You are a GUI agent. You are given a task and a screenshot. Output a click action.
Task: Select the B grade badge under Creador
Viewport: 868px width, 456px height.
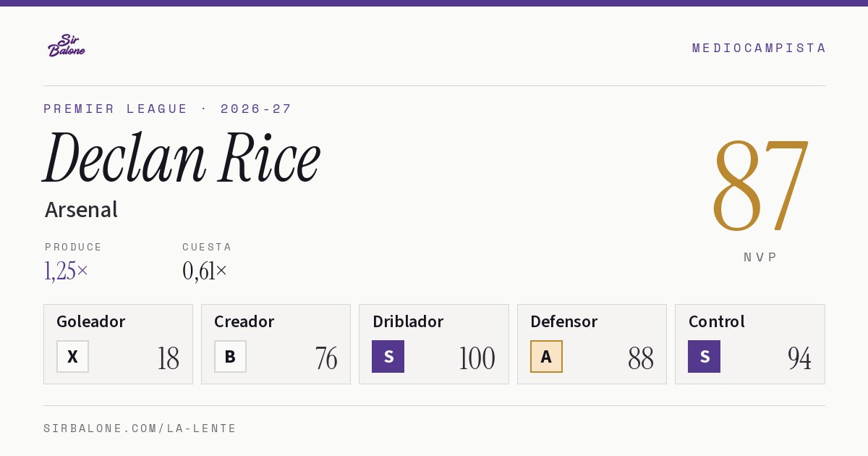pos(230,356)
